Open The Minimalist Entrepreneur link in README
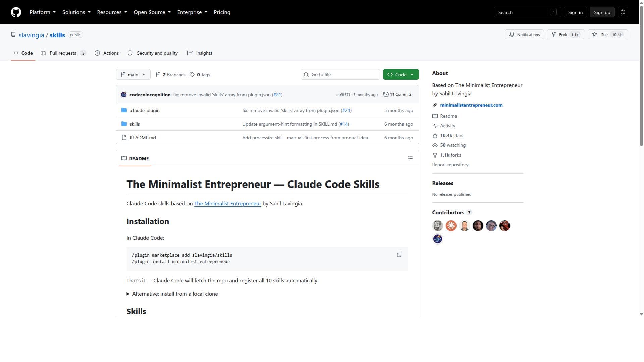 [x=227, y=204]
